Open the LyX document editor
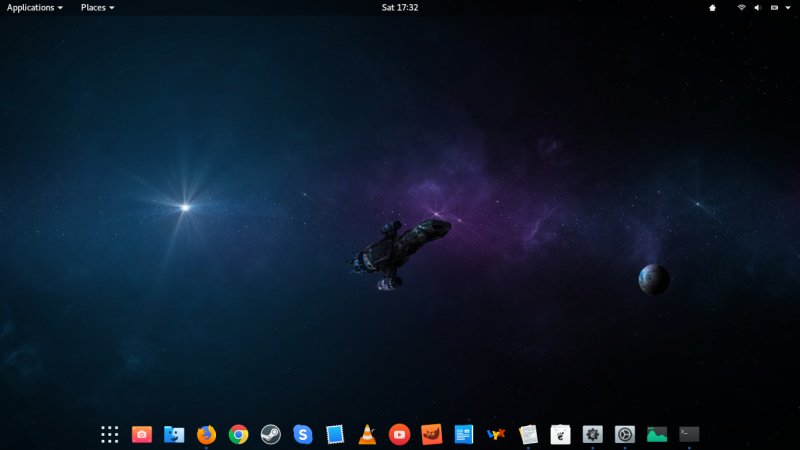The image size is (800, 450). pos(496,434)
